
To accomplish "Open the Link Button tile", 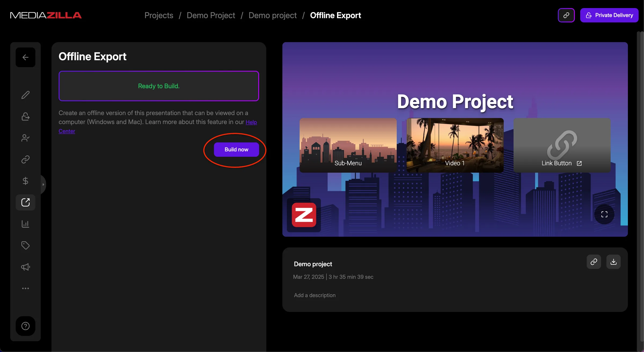I will point(562,145).
